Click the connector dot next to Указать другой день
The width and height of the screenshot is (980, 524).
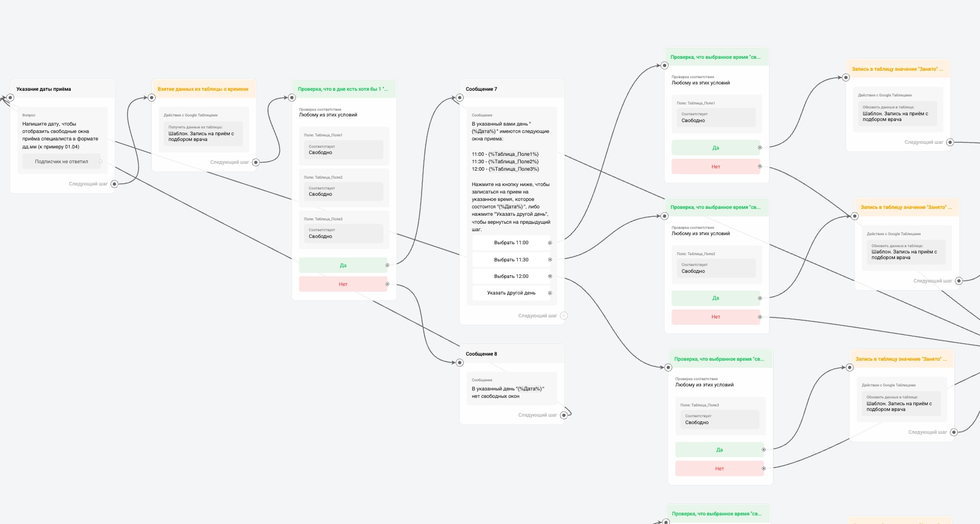pyautogui.click(x=550, y=293)
